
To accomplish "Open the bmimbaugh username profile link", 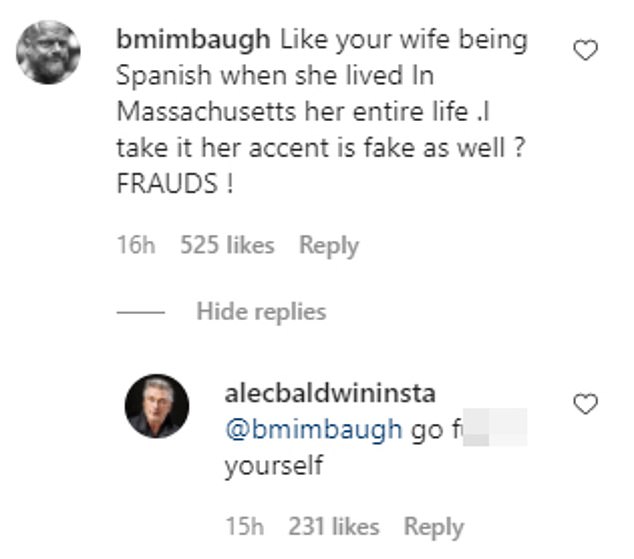I will (190, 42).
